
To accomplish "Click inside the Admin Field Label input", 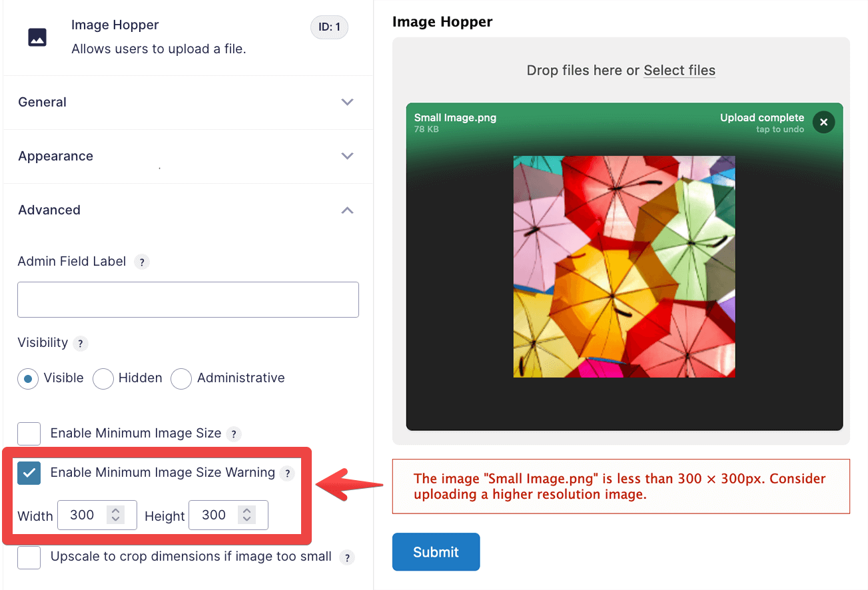I will (x=188, y=300).
